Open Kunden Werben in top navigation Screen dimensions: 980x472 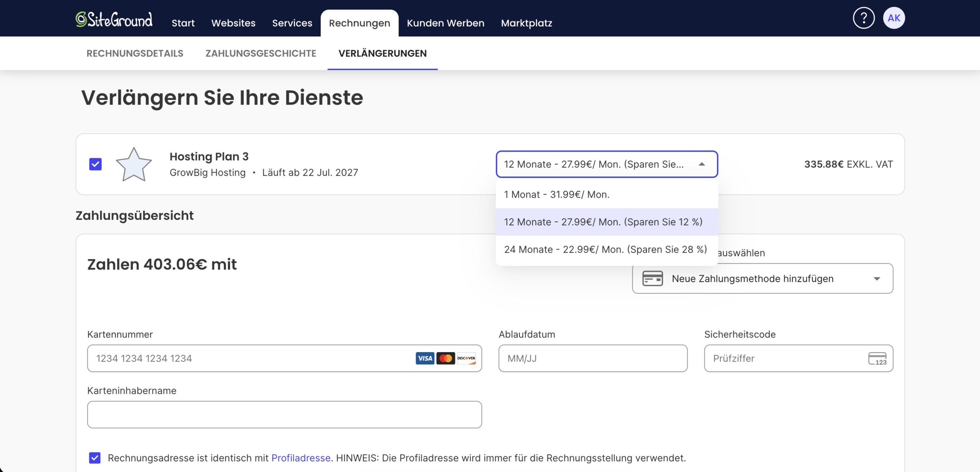[446, 23]
